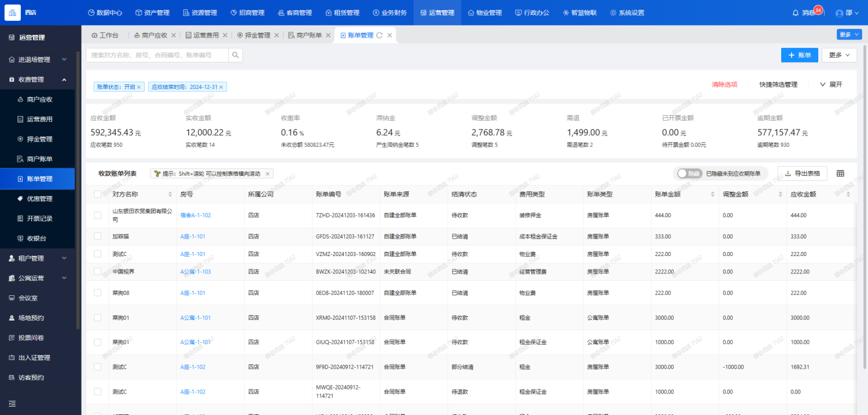This screenshot has width=868, height=415.
Task: Open room link 宿舍A-1-102
Action: [x=196, y=215]
